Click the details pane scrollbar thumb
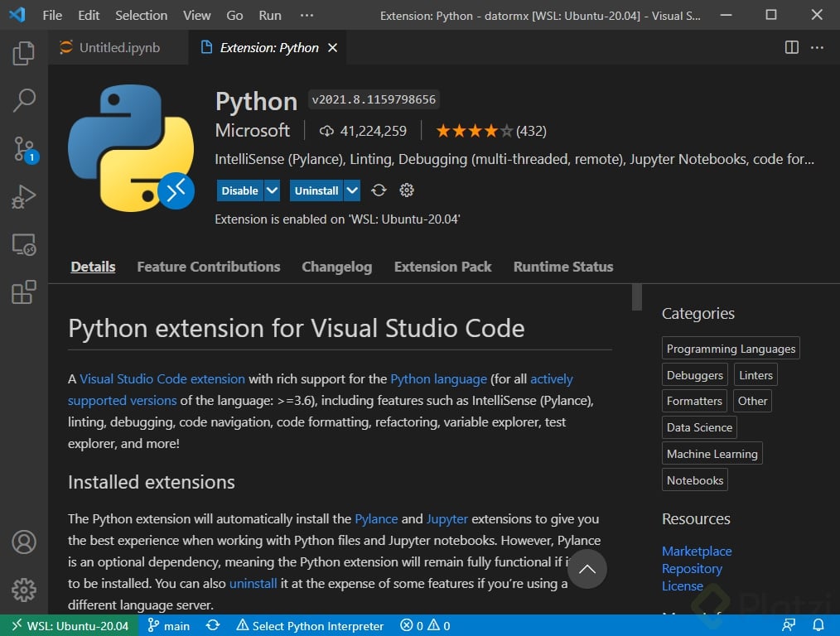The image size is (840, 636). (x=636, y=296)
